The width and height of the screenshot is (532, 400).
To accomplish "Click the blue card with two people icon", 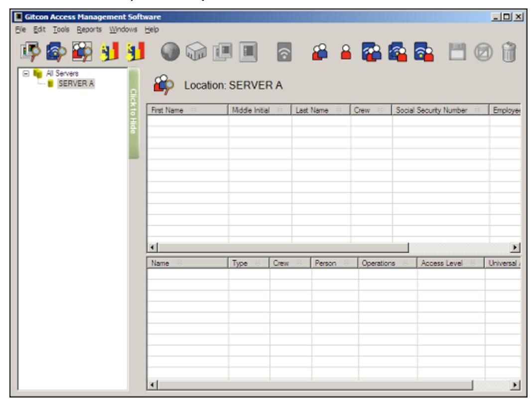I will click(x=372, y=52).
